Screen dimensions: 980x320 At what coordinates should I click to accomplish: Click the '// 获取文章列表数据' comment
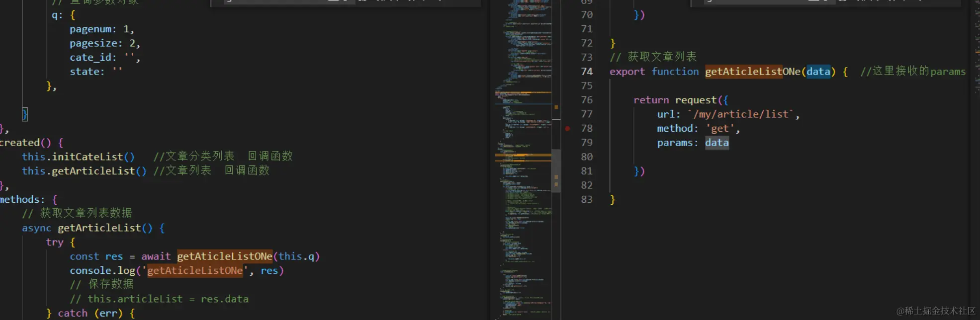tap(77, 213)
